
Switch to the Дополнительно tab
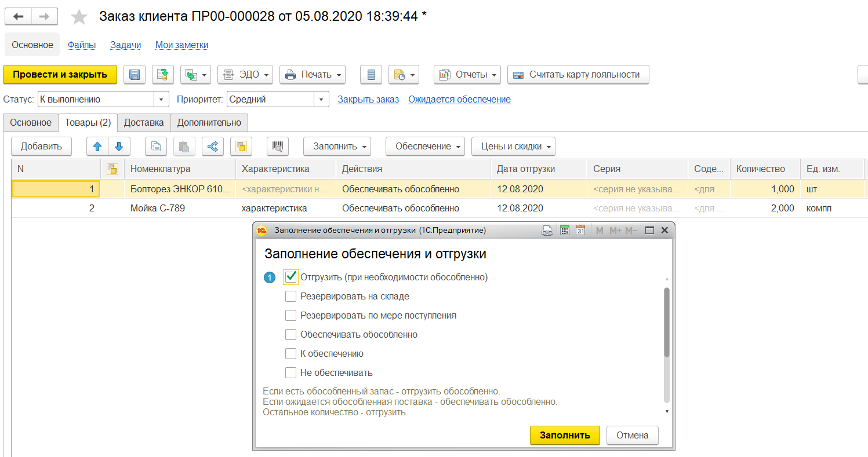pos(209,123)
